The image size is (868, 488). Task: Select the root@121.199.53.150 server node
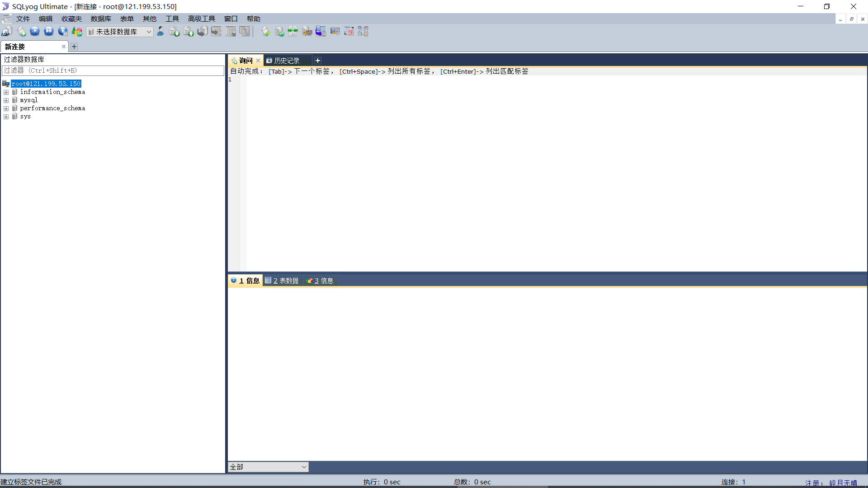coord(46,84)
